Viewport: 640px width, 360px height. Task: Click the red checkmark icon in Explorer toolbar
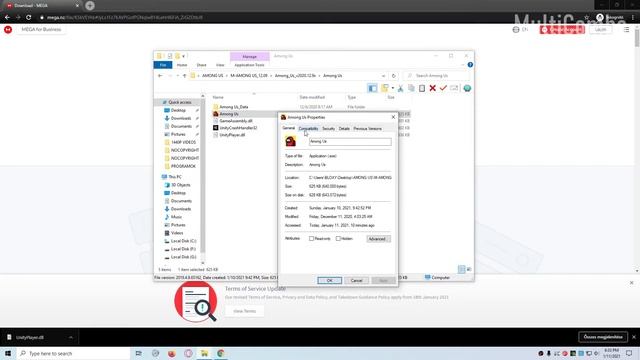(x=443, y=88)
